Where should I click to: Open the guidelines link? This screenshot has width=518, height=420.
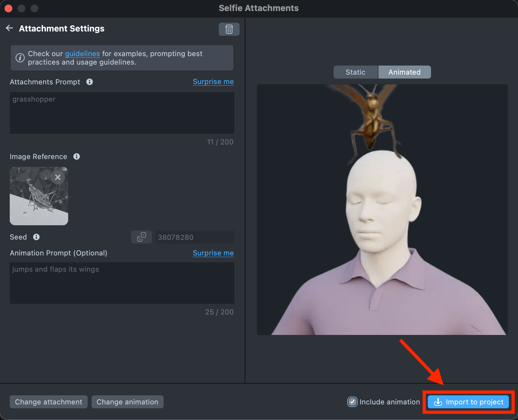pyautogui.click(x=82, y=54)
